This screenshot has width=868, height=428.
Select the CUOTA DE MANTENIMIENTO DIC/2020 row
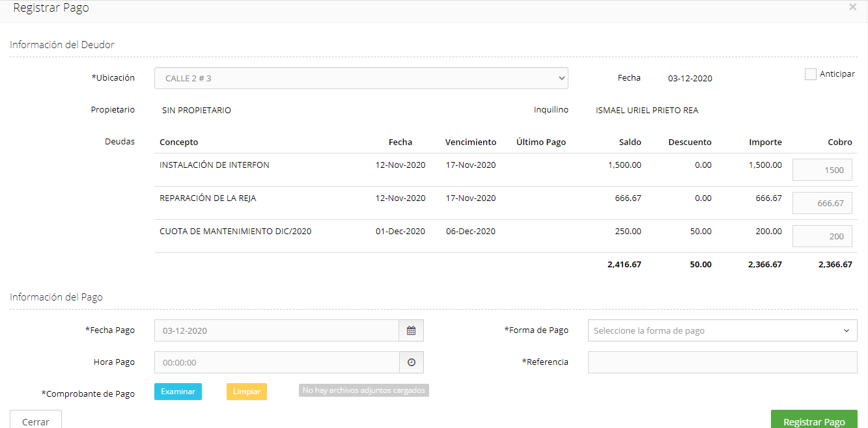[x=235, y=232]
